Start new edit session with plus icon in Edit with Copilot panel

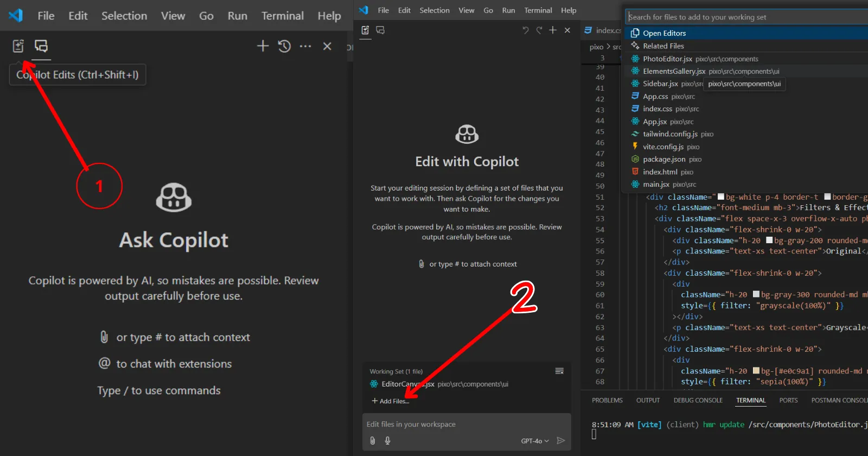553,30
